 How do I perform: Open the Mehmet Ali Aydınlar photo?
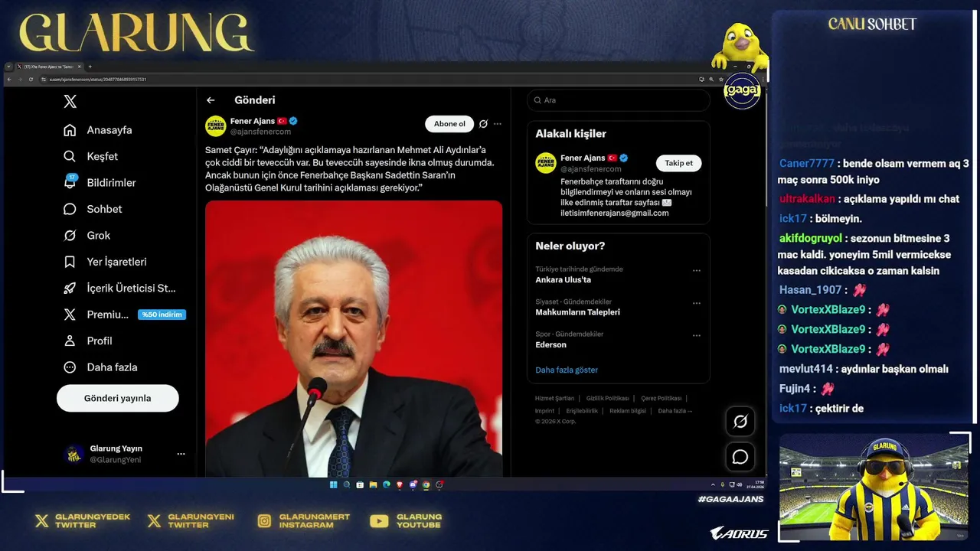(354, 338)
